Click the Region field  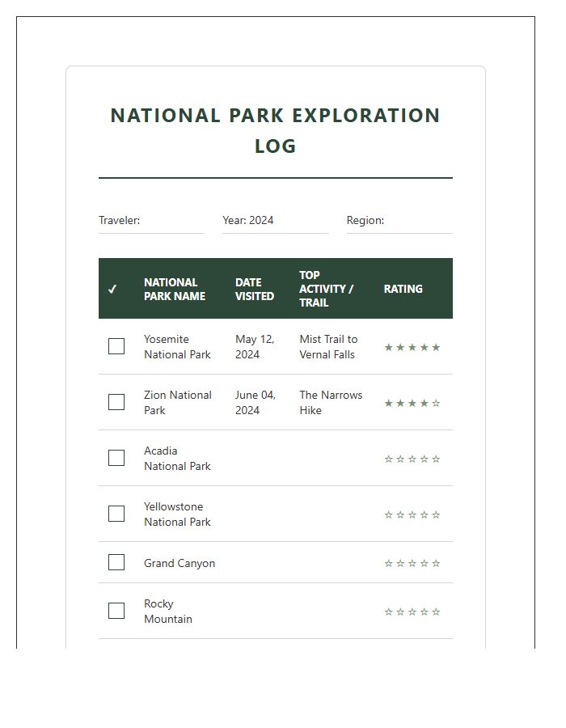point(399,221)
